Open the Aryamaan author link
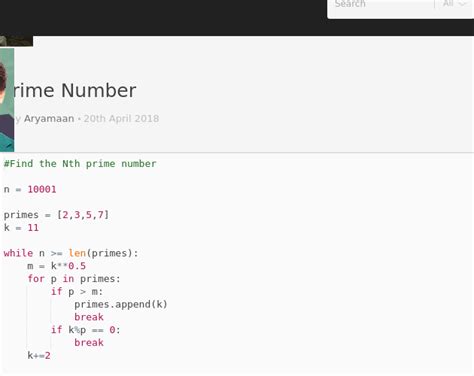Viewport: 474px width, 376px height. tap(49, 118)
